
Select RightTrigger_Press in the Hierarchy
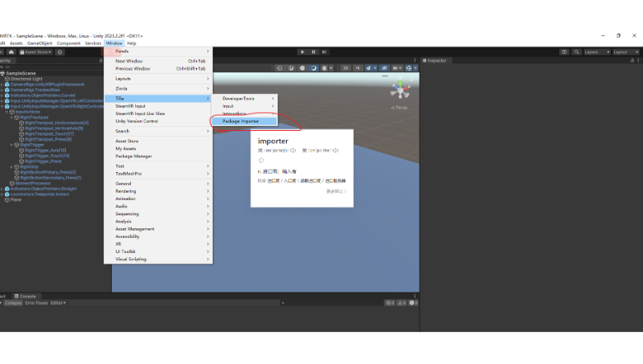point(43,162)
